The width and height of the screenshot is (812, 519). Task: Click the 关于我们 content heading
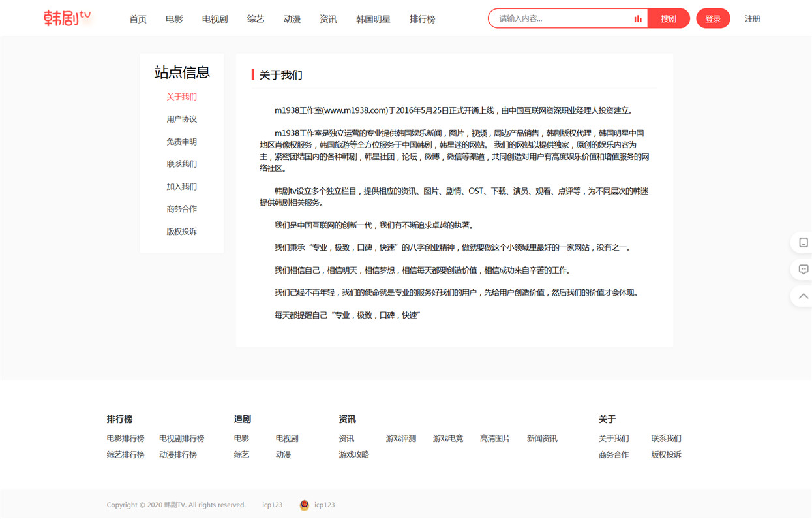(x=280, y=75)
